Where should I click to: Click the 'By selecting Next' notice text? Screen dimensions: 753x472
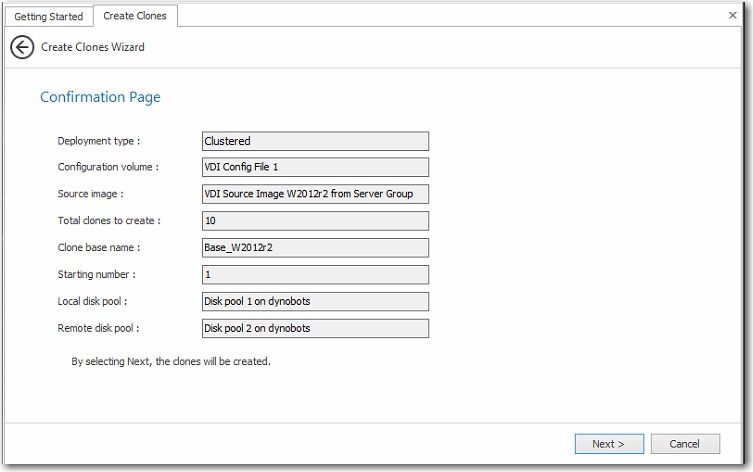pyautogui.click(x=171, y=361)
